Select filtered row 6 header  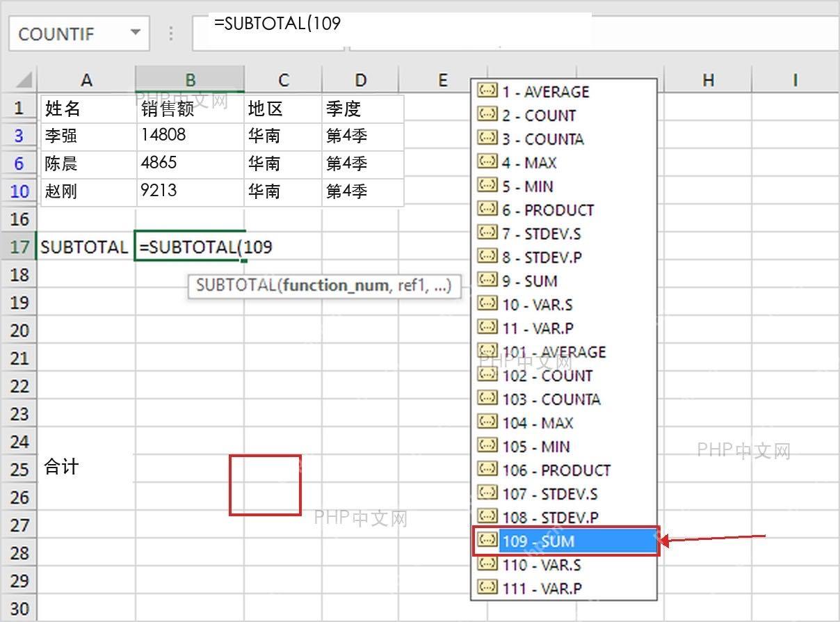click(x=19, y=164)
